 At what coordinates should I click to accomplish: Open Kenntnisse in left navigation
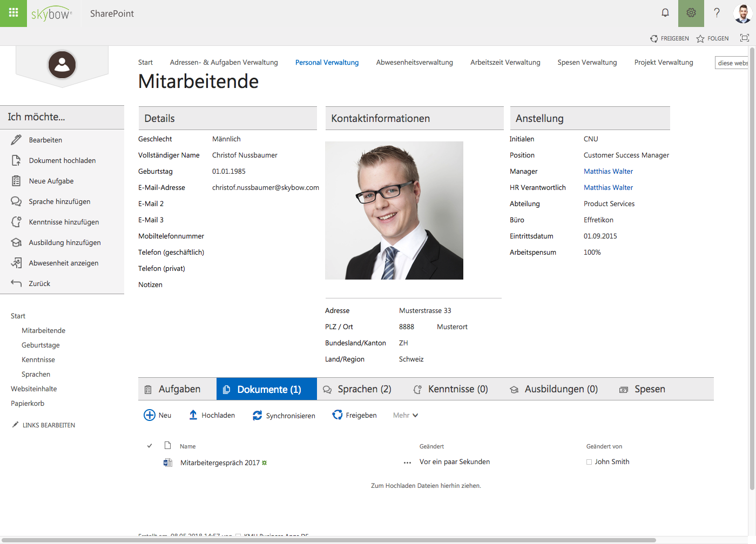point(38,359)
